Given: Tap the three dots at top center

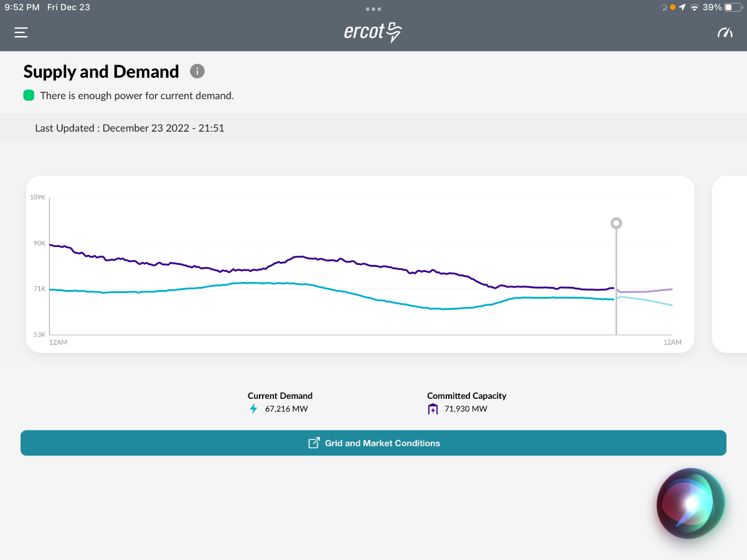Looking at the screenshot, I should click(x=372, y=9).
